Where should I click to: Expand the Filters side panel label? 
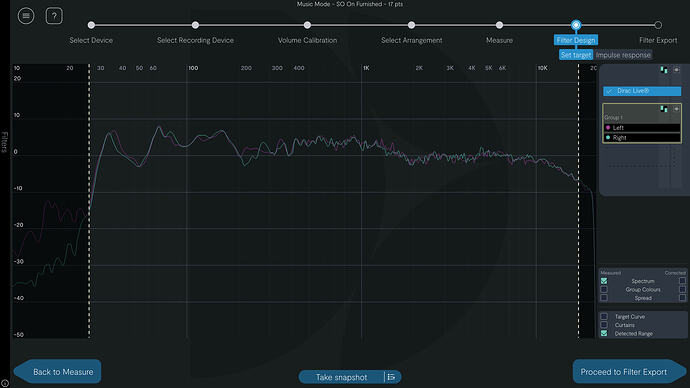click(5, 142)
